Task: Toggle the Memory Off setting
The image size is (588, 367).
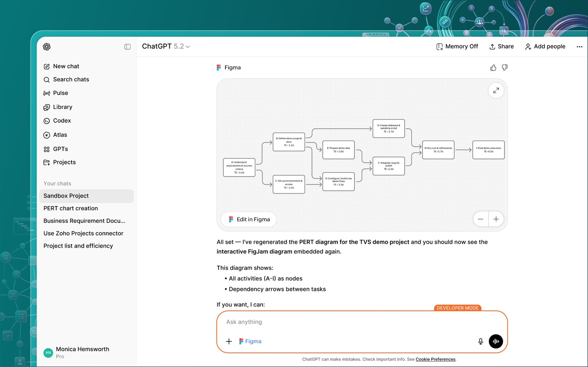Action: tap(457, 47)
